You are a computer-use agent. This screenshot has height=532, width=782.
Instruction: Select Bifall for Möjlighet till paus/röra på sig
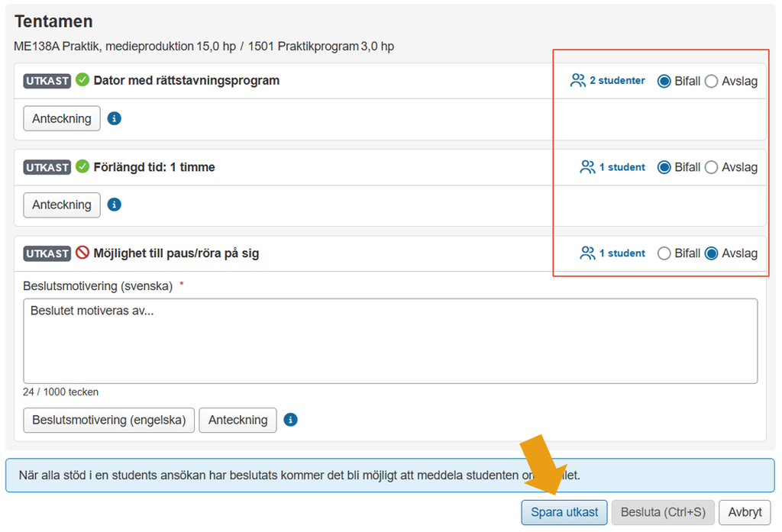(x=664, y=253)
